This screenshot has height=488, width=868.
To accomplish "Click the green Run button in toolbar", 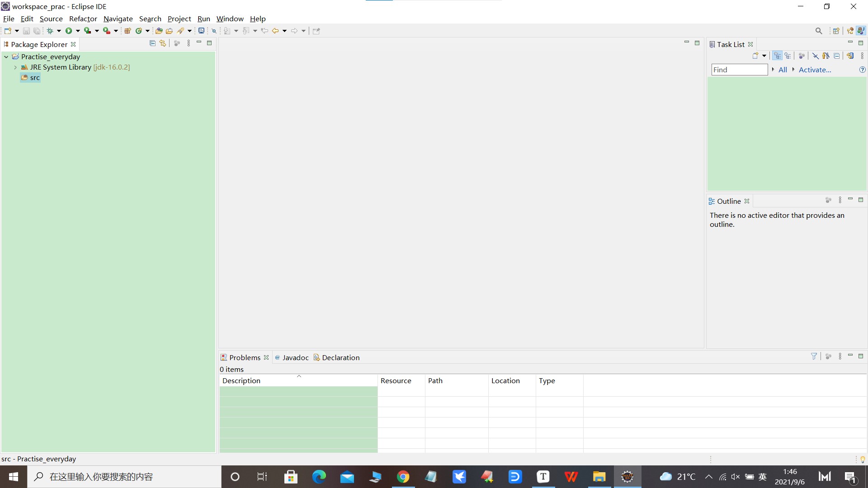I will 69,31.
